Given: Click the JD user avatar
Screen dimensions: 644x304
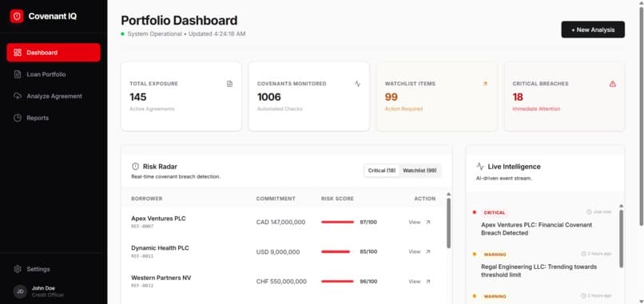Looking at the screenshot, I should tap(20, 292).
